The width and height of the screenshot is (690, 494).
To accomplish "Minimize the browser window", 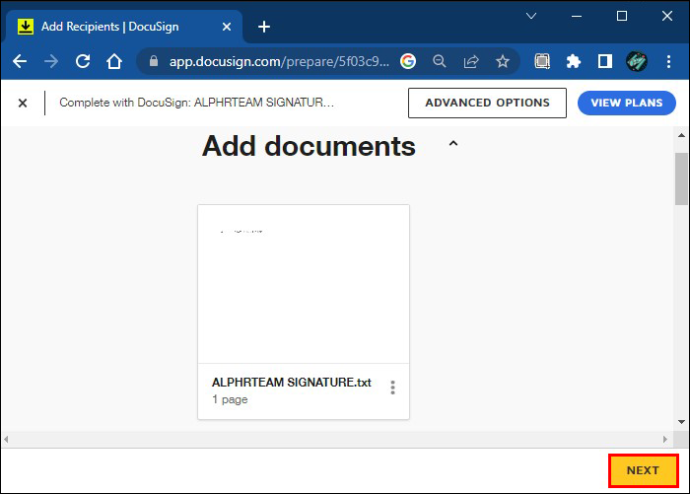I will [x=576, y=16].
